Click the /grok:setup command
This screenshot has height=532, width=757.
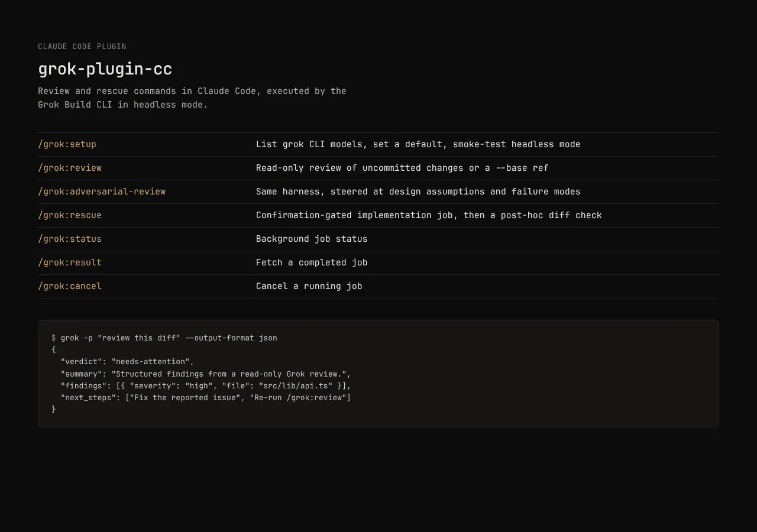(67, 144)
